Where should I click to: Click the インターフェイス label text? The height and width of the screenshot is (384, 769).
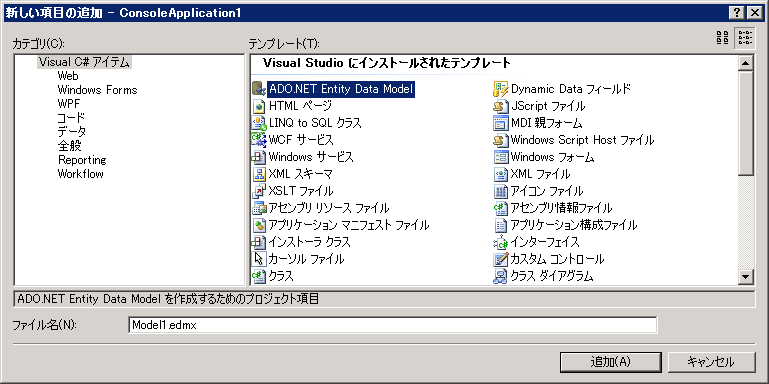(545, 242)
